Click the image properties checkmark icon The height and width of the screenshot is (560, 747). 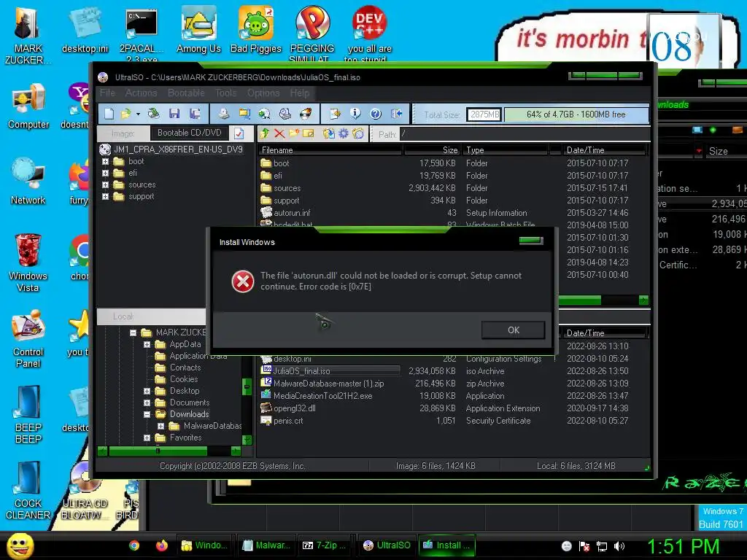coord(239,133)
